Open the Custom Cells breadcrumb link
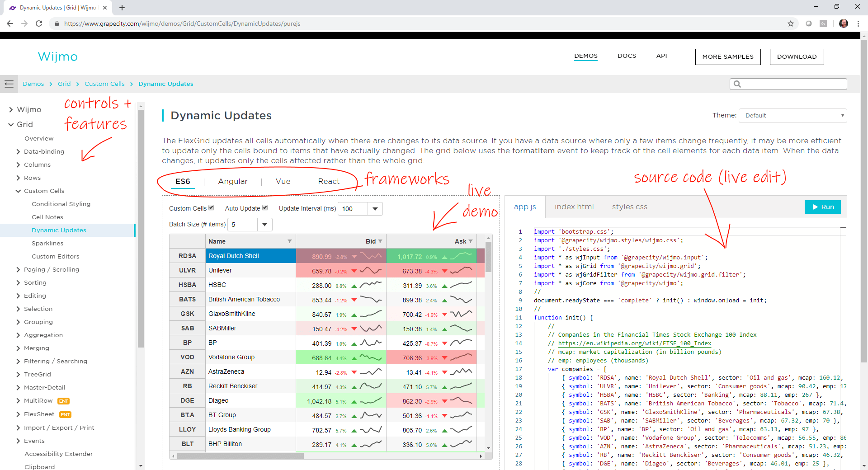The height and width of the screenshot is (470, 868). pos(104,84)
